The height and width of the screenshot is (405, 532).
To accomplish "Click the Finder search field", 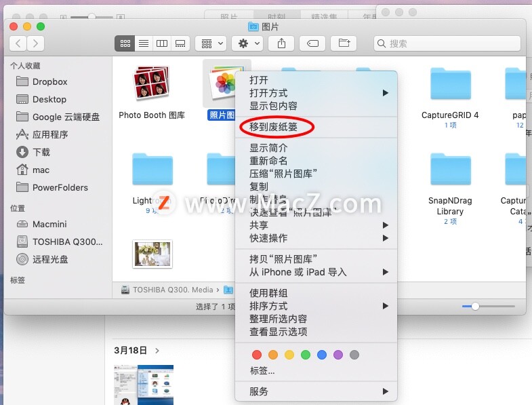I will pos(447,43).
